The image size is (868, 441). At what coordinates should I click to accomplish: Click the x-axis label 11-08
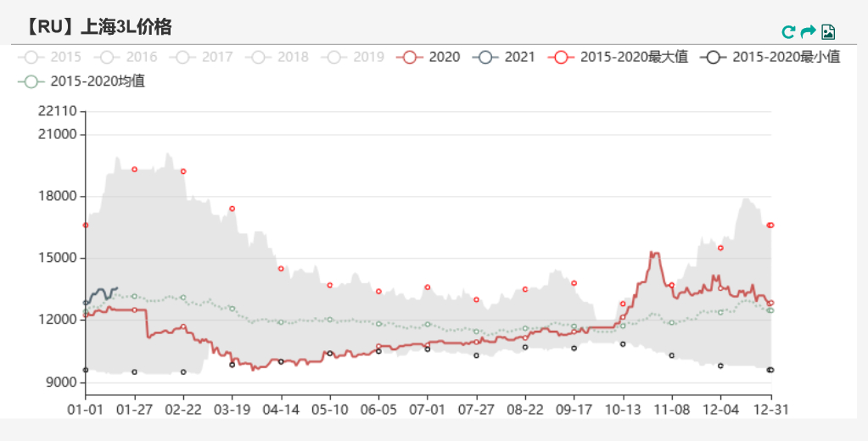click(672, 410)
